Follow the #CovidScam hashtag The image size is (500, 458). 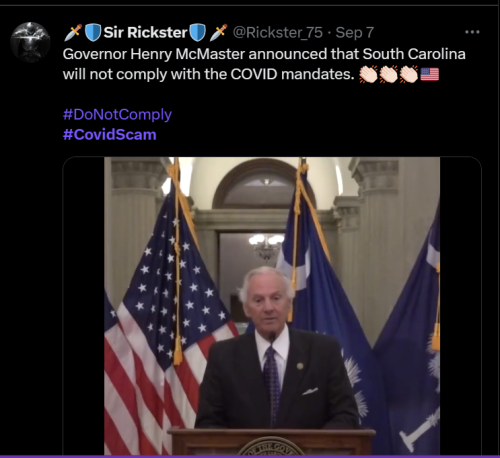point(110,135)
